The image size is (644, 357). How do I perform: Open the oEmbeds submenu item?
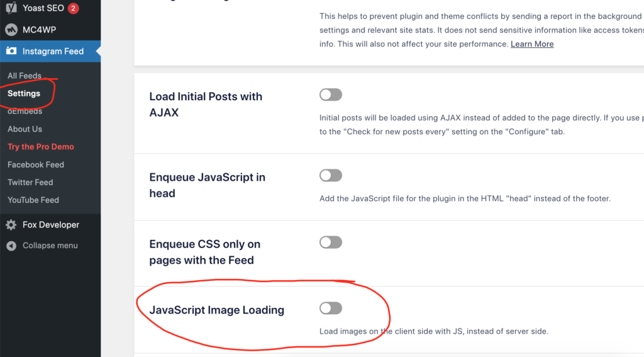[25, 111]
